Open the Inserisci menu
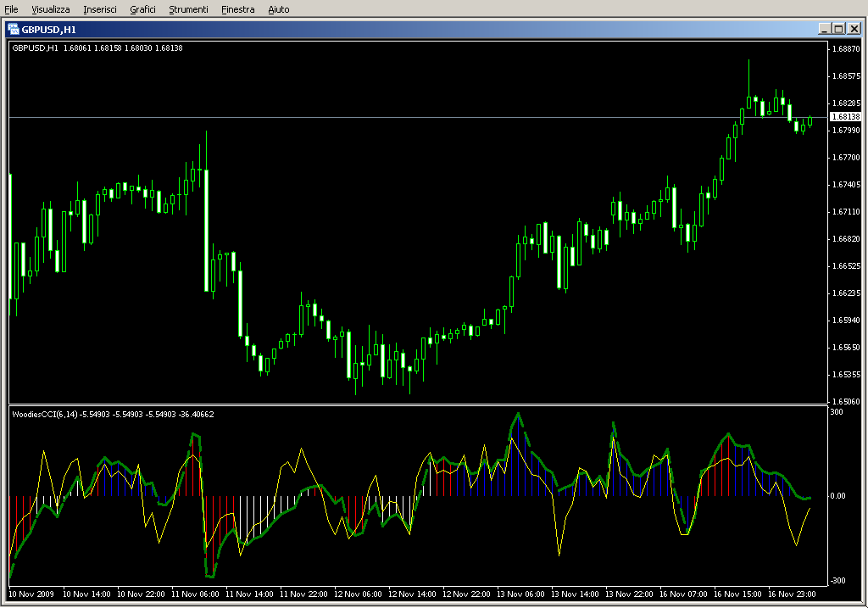Screen dimensions: 868x608 (100, 9)
